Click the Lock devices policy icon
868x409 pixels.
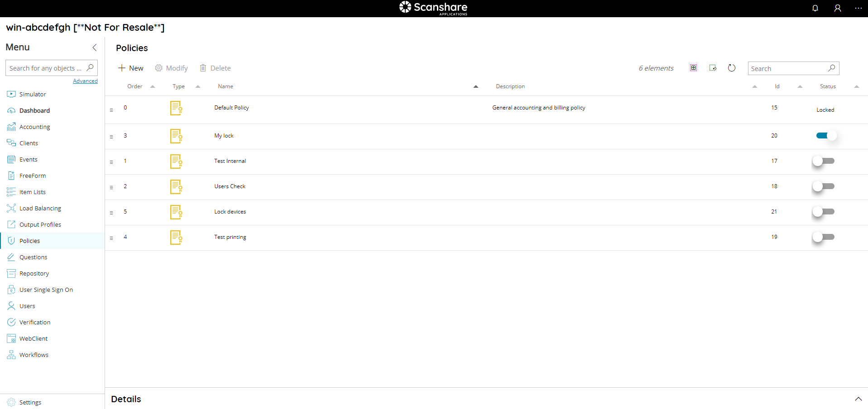176,212
